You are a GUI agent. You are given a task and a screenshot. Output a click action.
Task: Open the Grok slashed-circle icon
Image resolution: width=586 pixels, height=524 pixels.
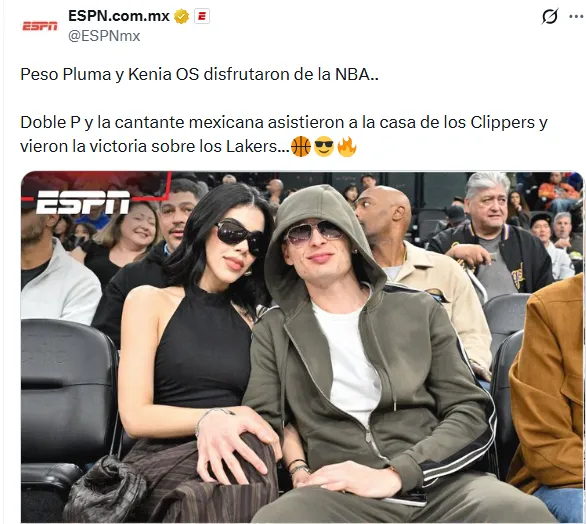[550, 16]
